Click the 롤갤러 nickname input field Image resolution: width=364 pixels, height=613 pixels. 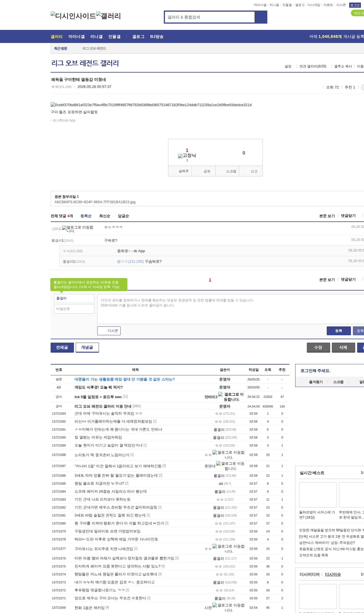[74, 299]
